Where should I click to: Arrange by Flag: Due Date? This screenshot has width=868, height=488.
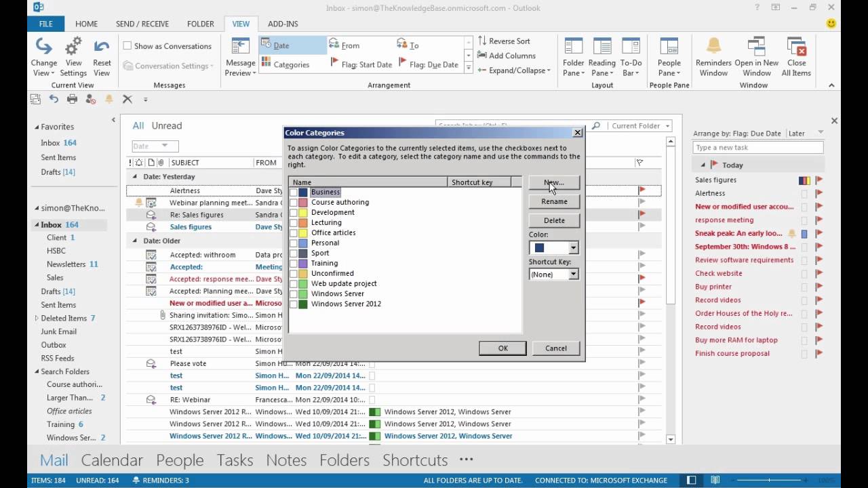[x=429, y=64]
